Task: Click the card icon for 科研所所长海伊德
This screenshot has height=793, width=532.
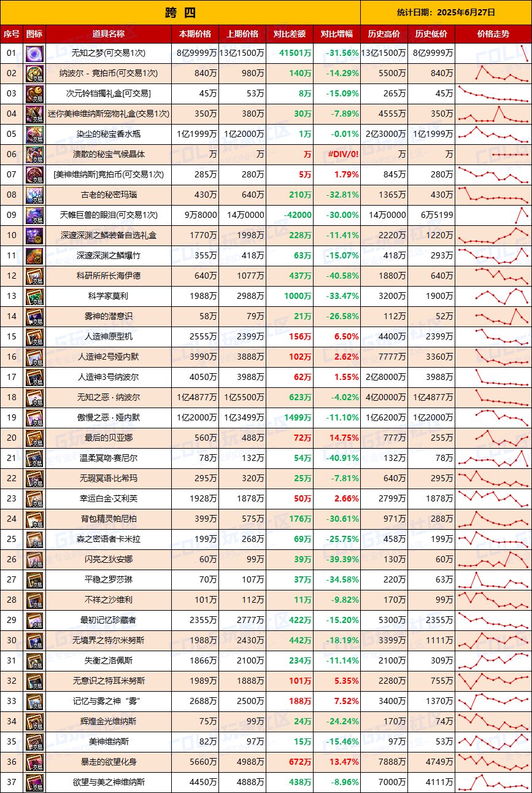Action: 34,276
